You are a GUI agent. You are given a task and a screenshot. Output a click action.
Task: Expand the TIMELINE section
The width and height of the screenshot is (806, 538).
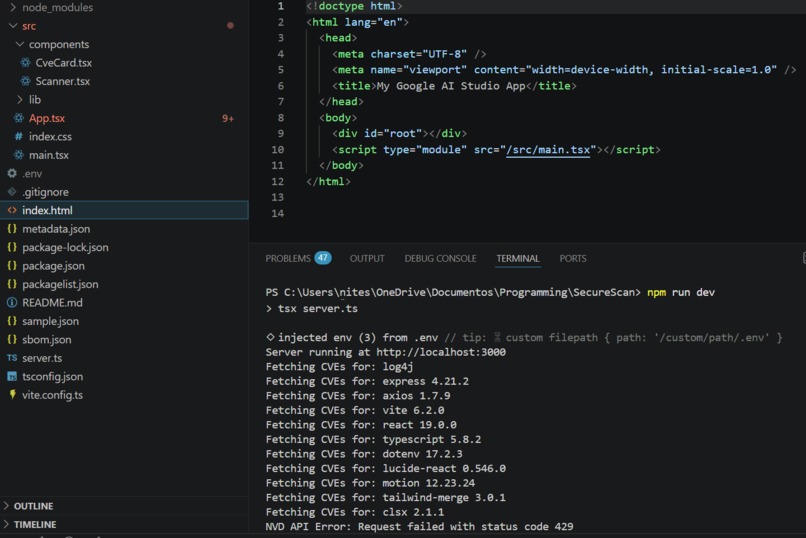tap(7, 525)
